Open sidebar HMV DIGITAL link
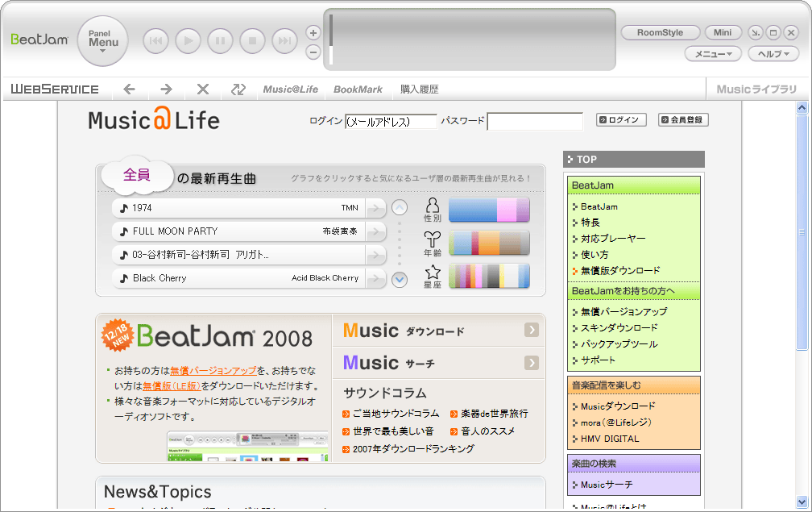The image size is (812, 512). pyautogui.click(x=610, y=439)
